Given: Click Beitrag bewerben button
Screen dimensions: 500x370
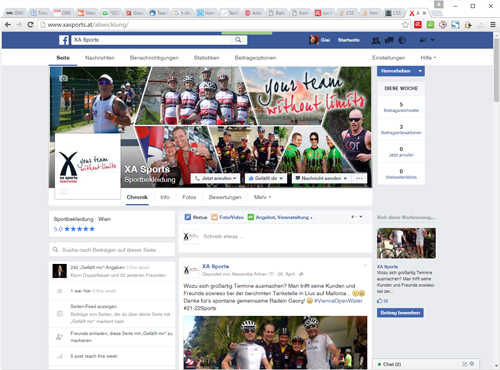Looking at the screenshot, I should (x=400, y=313).
